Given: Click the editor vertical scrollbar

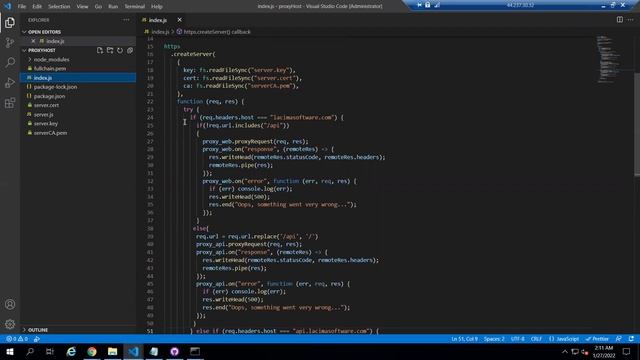Looking at the screenshot, I should [637, 124].
